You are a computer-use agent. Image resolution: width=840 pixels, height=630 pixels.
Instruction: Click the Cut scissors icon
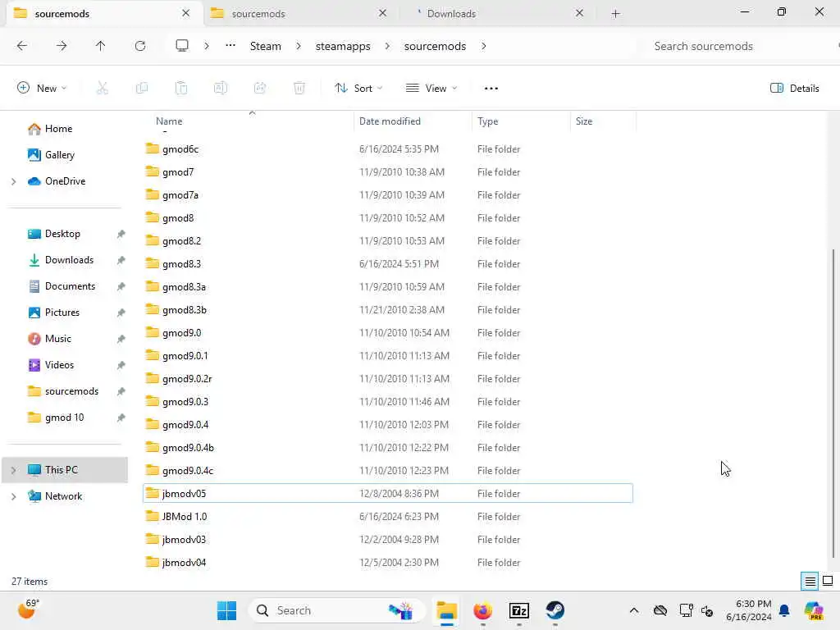[103, 89]
